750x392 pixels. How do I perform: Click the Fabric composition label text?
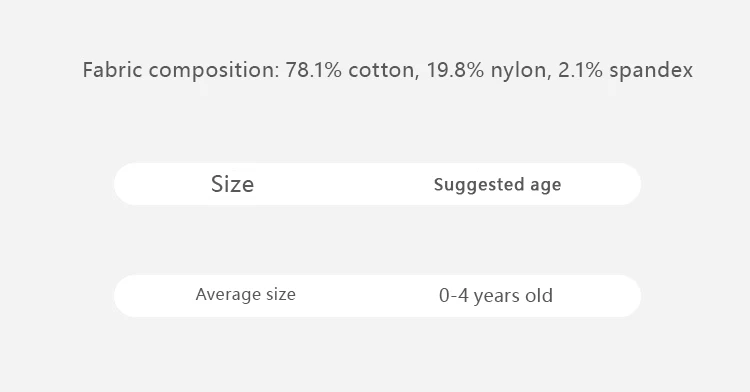[x=181, y=70]
